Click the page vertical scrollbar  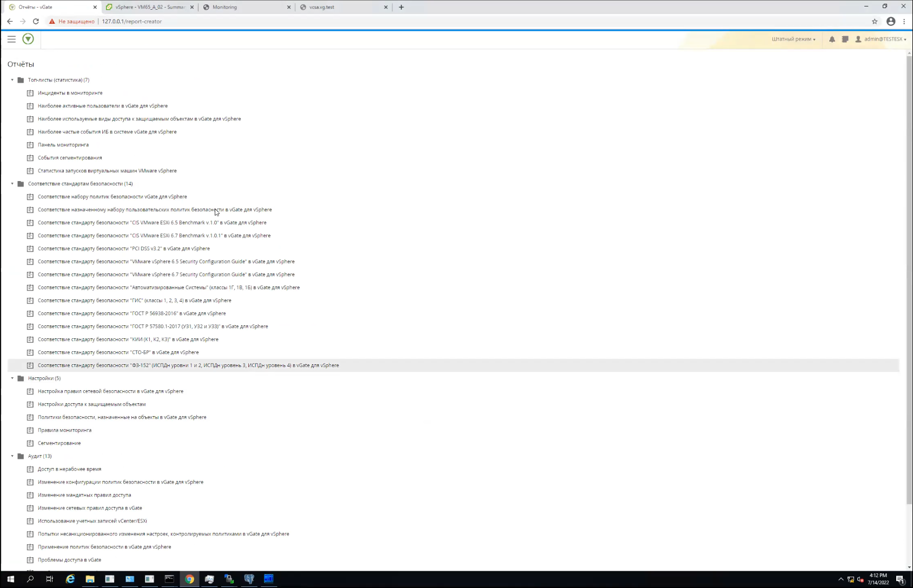(909, 279)
